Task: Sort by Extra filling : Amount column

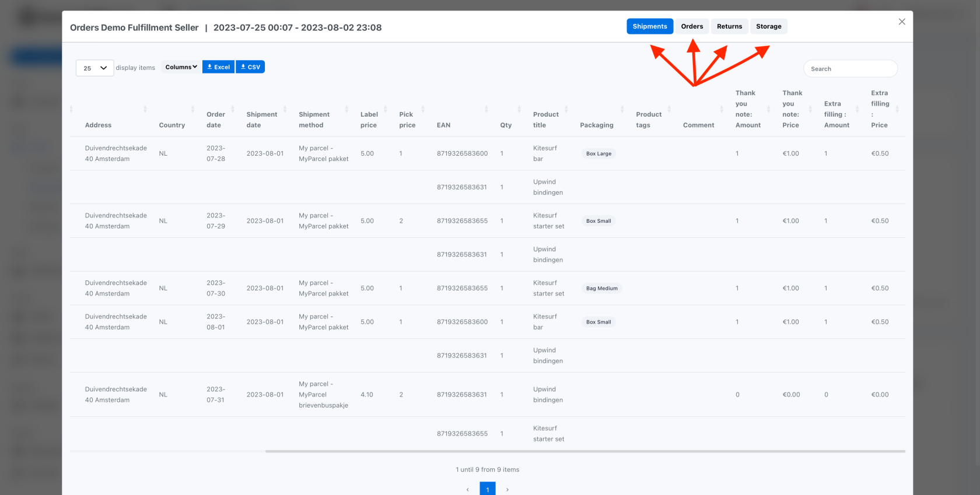Action: (x=836, y=114)
